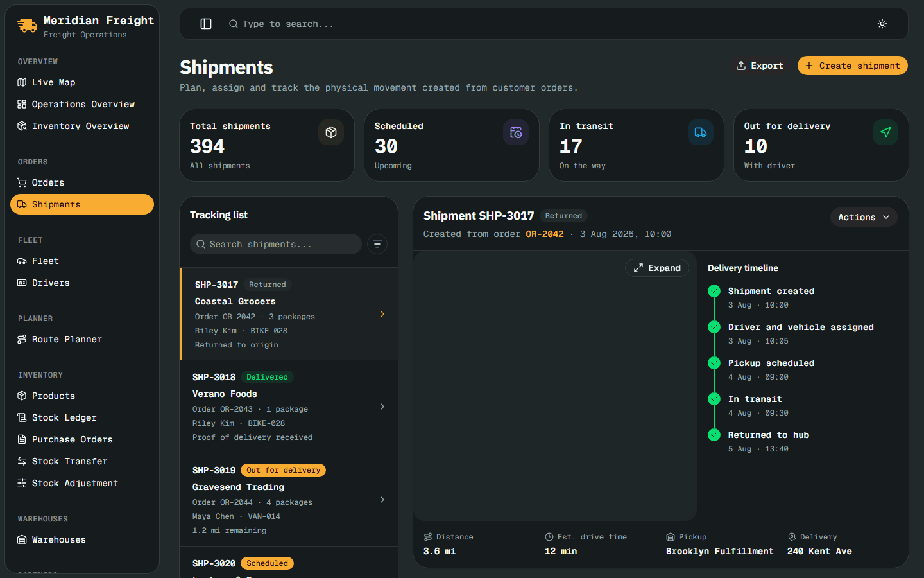Image resolution: width=924 pixels, height=578 pixels.
Task: Click the Export button
Action: [760, 66]
